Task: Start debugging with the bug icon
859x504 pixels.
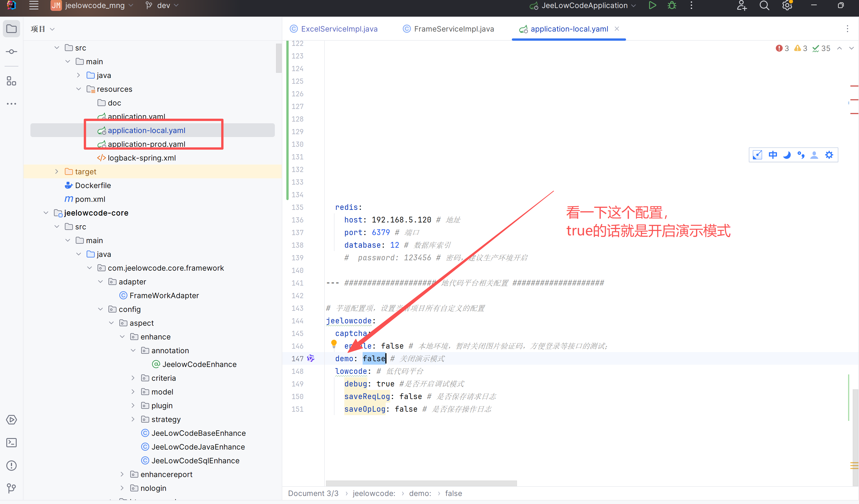Action: (x=672, y=5)
